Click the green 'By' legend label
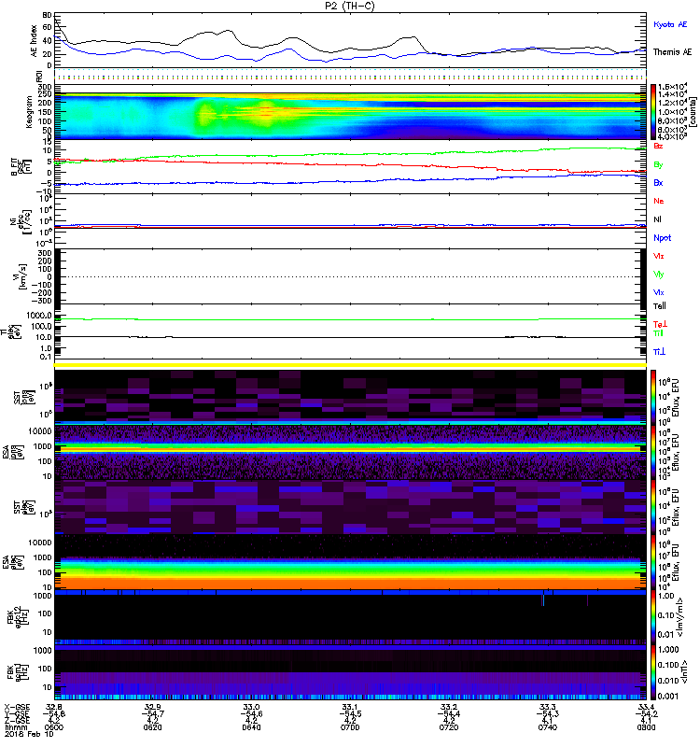The width and height of the screenshot is (700, 747). point(658,165)
